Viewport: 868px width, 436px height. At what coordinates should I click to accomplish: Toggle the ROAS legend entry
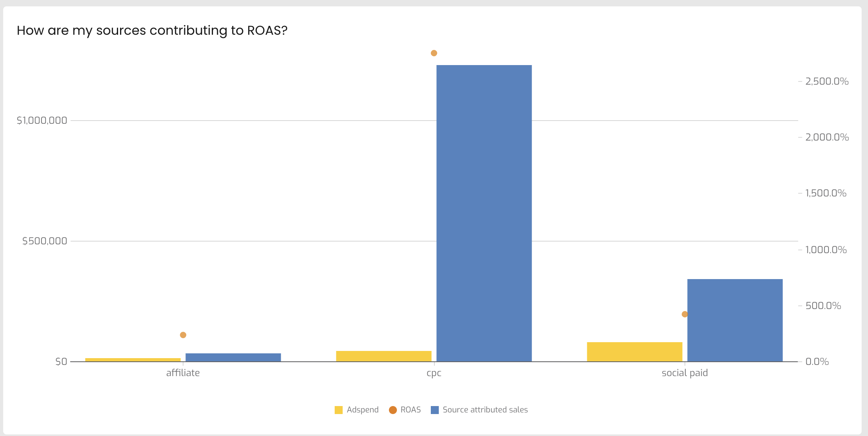point(405,410)
